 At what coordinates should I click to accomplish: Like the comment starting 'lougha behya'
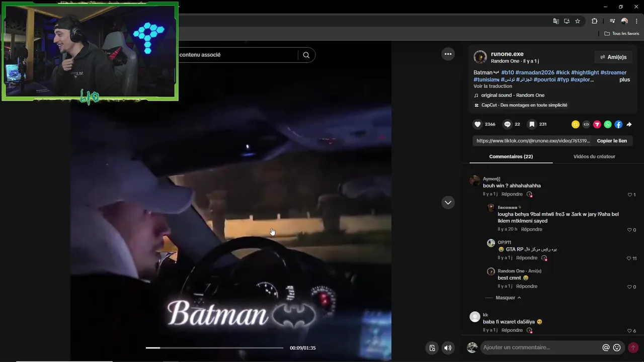coord(629,230)
